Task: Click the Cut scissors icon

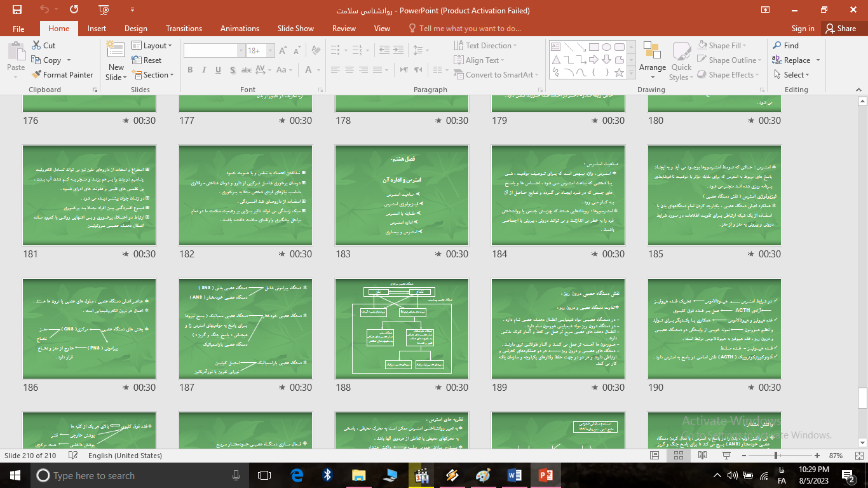Action: click(37, 46)
